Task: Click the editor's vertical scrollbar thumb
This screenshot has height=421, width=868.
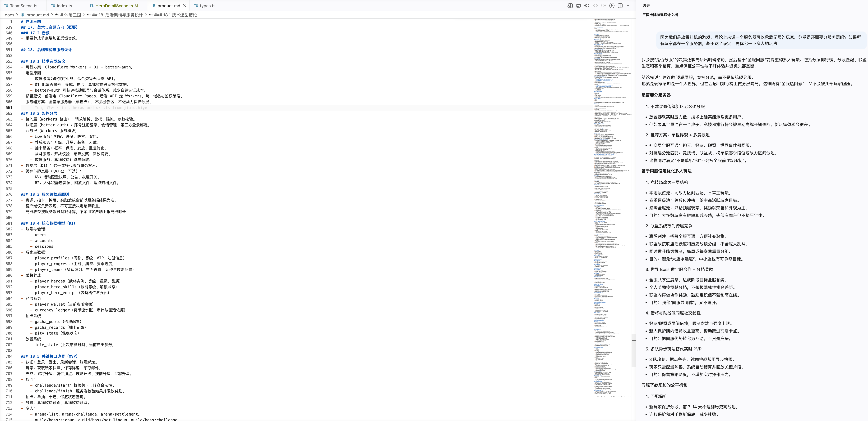Action: (633, 350)
